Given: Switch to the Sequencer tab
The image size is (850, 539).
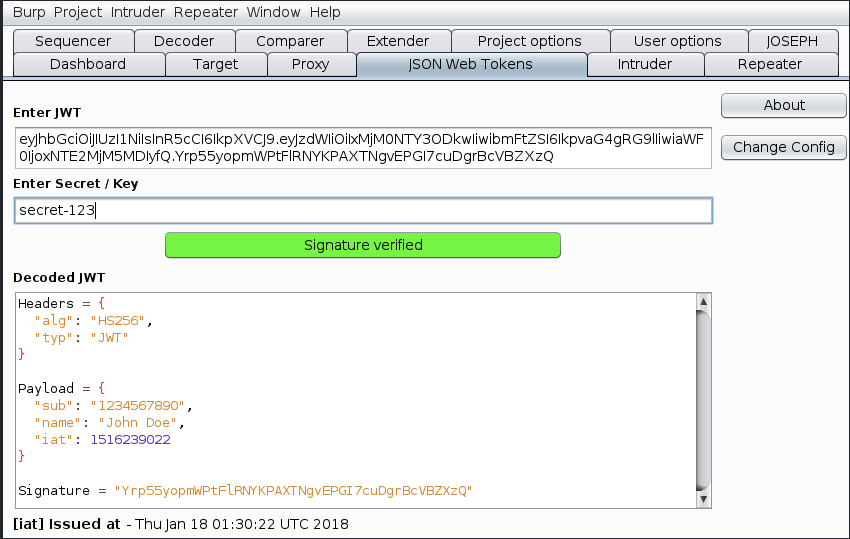Looking at the screenshot, I should 73,41.
